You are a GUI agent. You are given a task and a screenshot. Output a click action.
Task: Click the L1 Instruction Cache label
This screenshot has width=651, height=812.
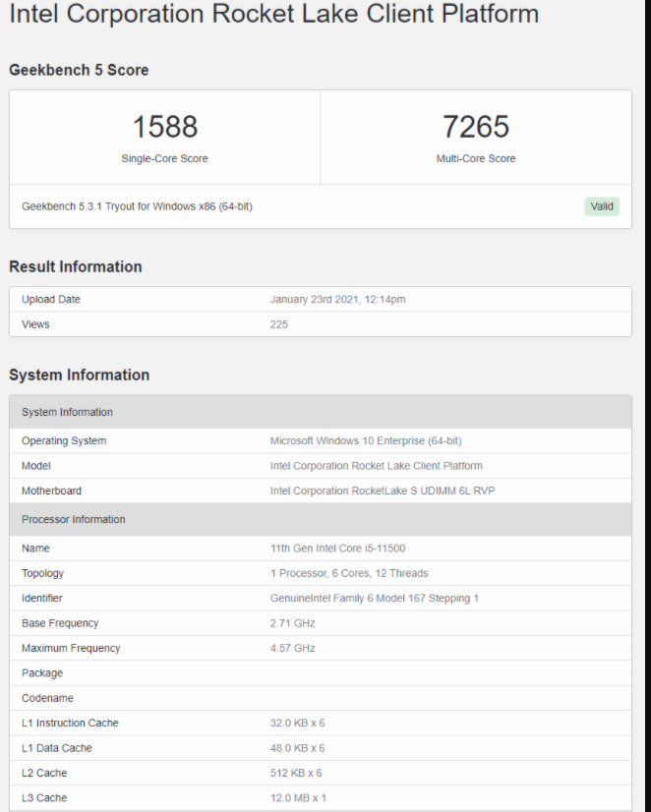click(70, 723)
